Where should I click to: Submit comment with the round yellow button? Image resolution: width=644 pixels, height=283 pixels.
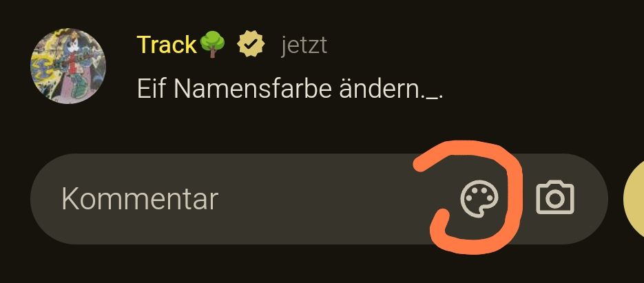coord(634,199)
